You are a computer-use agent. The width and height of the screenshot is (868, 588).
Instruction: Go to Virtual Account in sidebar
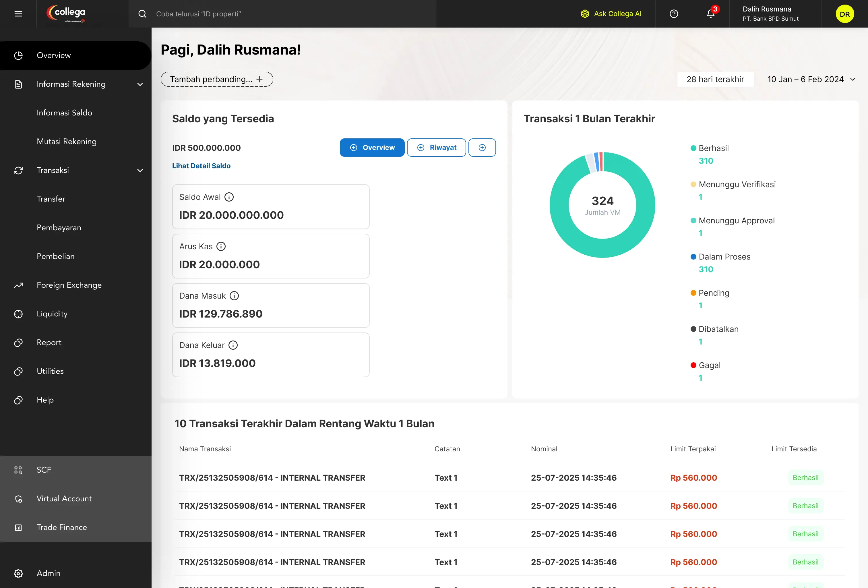coord(64,498)
